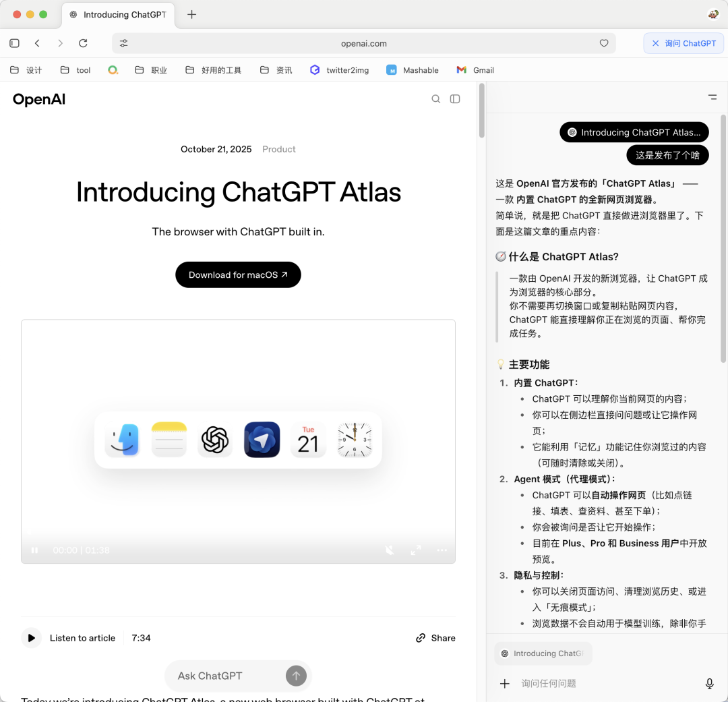This screenshot has height=702, width=728.
Task: Open the video's three-dot more options menu
Action: click(x=442, y=550)
